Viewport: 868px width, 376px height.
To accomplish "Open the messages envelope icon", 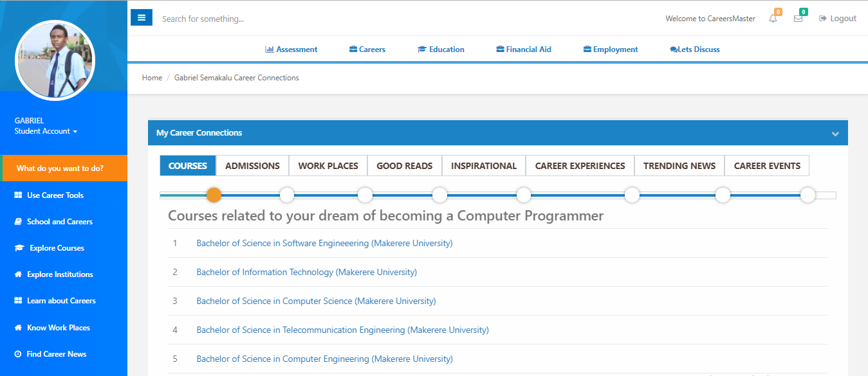I will pyautogui.click(x=798, y=19).
